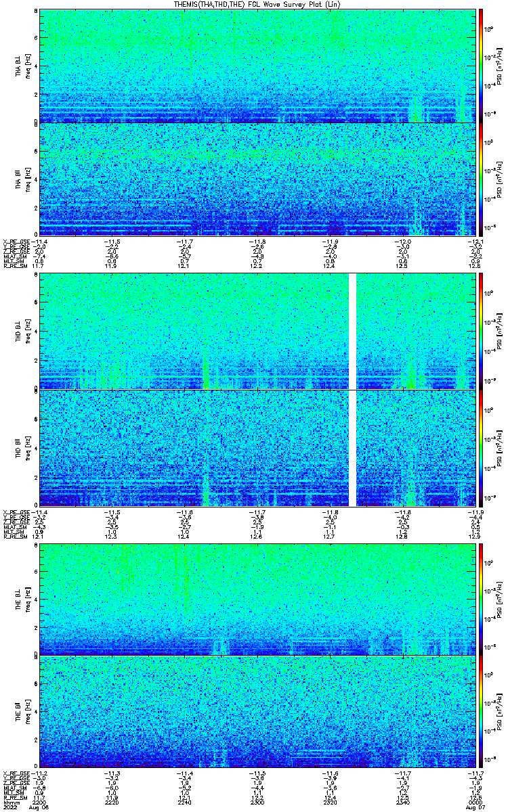Click X_RE_GSE label beneath the THE panels
The height and width of the screenshot is (812, 508).
tap(16, 773)
